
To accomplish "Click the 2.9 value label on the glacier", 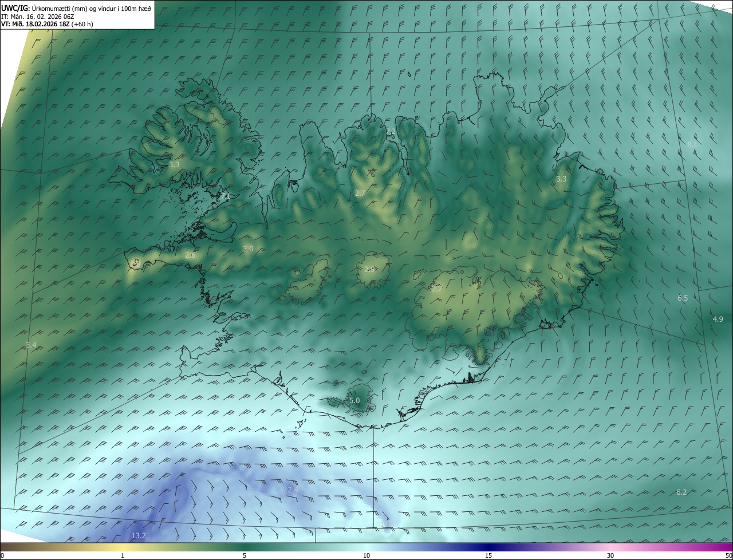I will (369, 269).
